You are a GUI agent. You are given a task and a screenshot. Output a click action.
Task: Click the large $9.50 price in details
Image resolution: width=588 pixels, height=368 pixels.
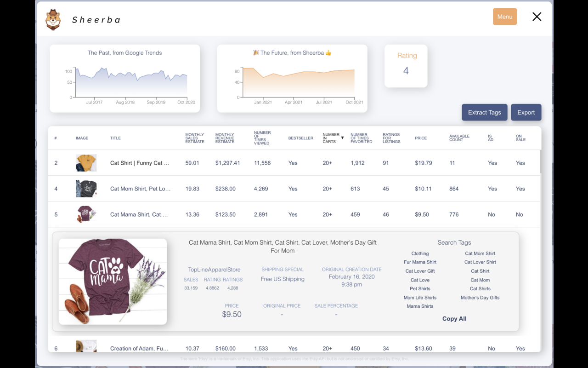pos(232,315)
